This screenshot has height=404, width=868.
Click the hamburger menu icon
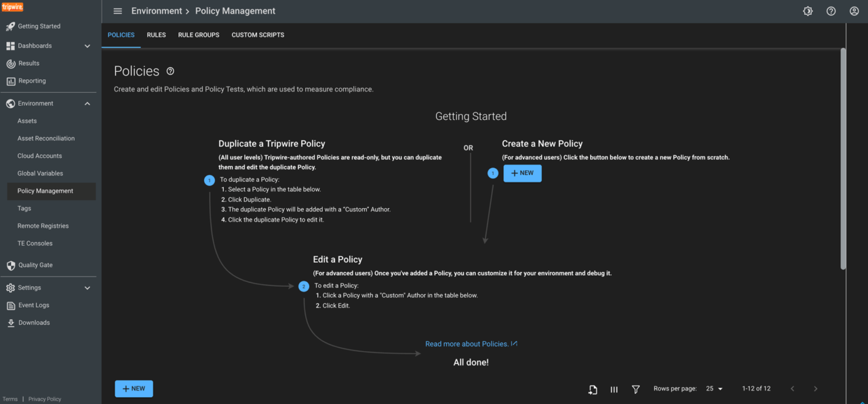[118, 12]
